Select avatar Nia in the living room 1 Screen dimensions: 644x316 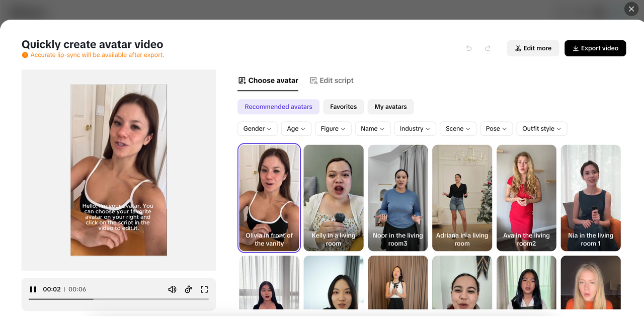click(591, 198)
